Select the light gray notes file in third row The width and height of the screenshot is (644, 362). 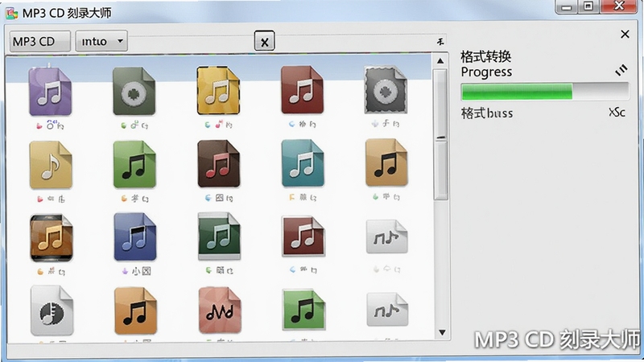387,237
